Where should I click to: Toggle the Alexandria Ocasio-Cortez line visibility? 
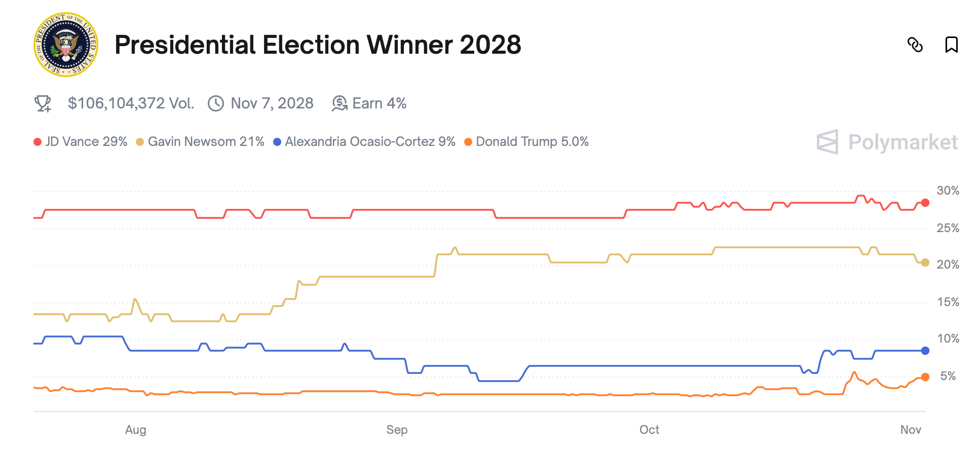pos(365,142)
